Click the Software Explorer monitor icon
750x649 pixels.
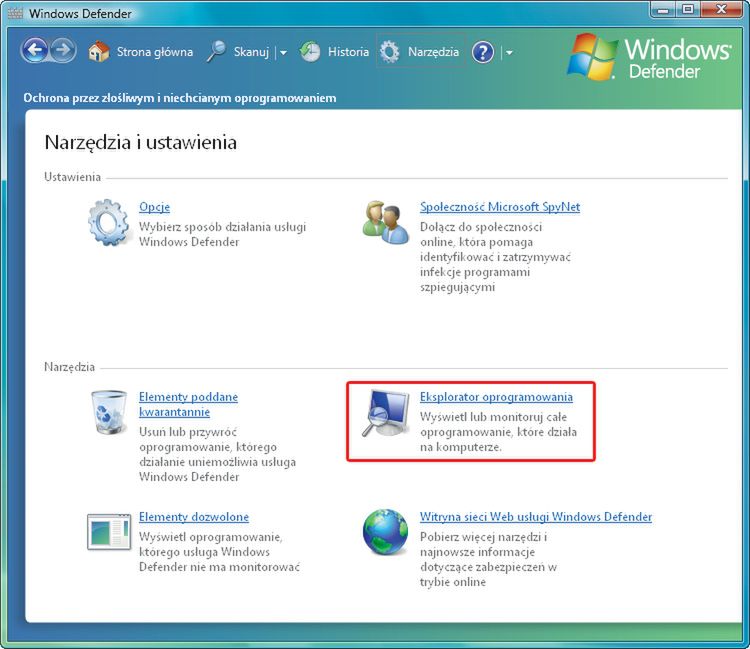[x=386, y=413]
